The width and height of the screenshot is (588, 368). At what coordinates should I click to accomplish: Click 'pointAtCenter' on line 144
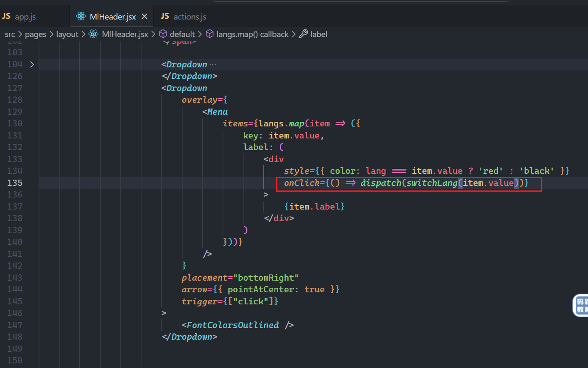(261, 289)
